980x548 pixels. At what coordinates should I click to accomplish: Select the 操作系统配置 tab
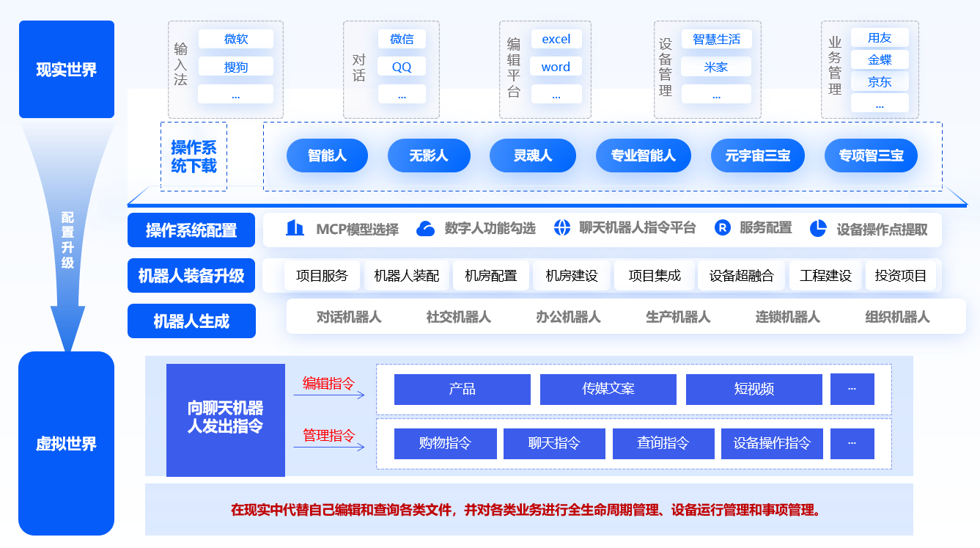point(191,230)
